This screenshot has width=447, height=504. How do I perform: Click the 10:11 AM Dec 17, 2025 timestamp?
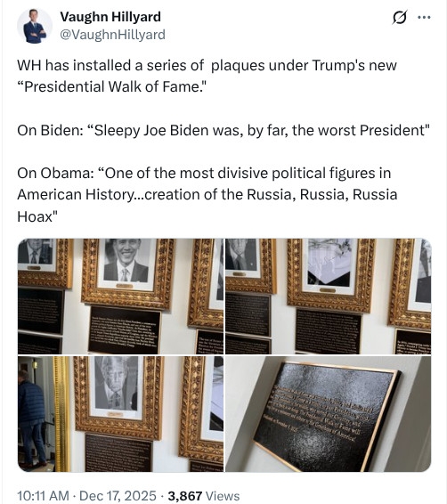[x=86, y=496]
